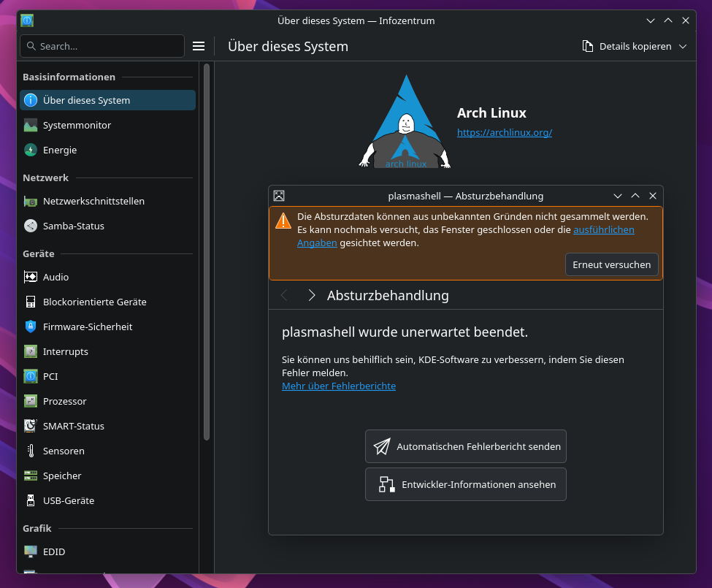712x588 pixels.
Task: Maximize the plasmashell Absturzbehandlung window
Action: coord(635,196)
